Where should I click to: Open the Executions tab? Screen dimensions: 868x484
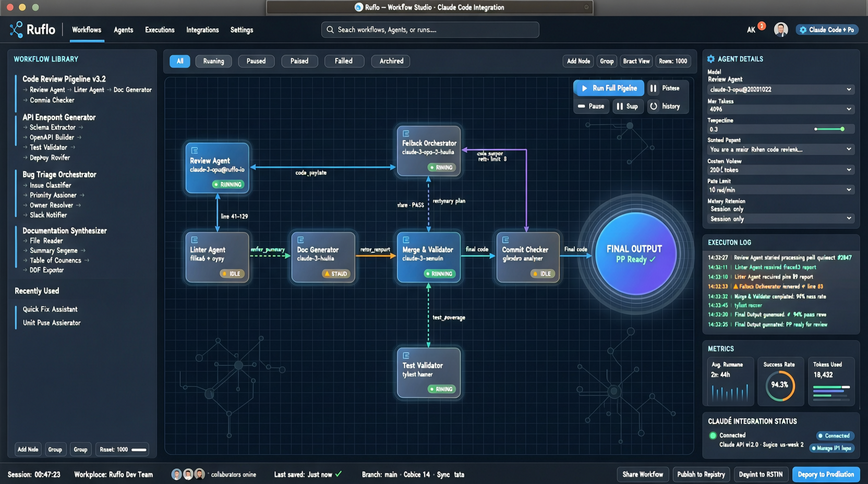[160, 30]
